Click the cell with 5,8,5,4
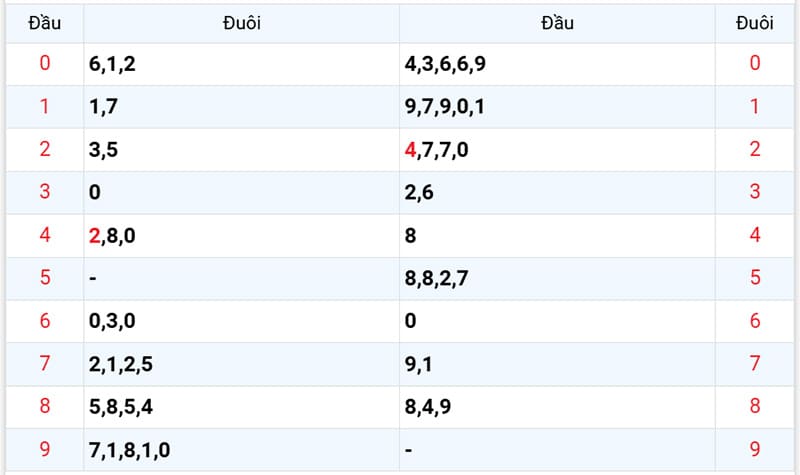This screenshot has height=475, width=800. [242, 407]
